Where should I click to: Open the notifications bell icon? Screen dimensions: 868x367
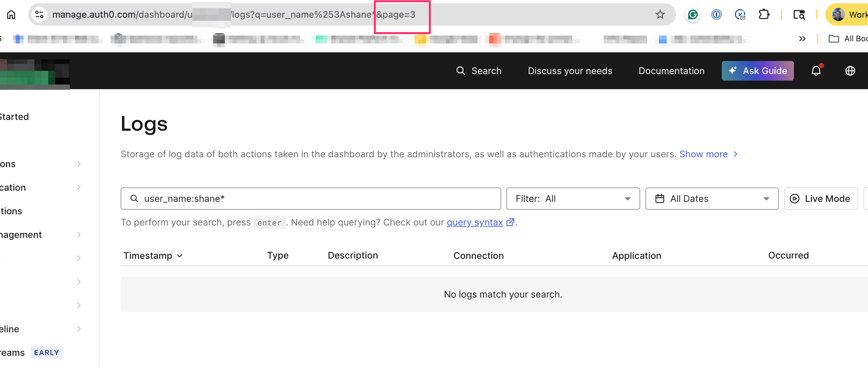click(816, 71)
